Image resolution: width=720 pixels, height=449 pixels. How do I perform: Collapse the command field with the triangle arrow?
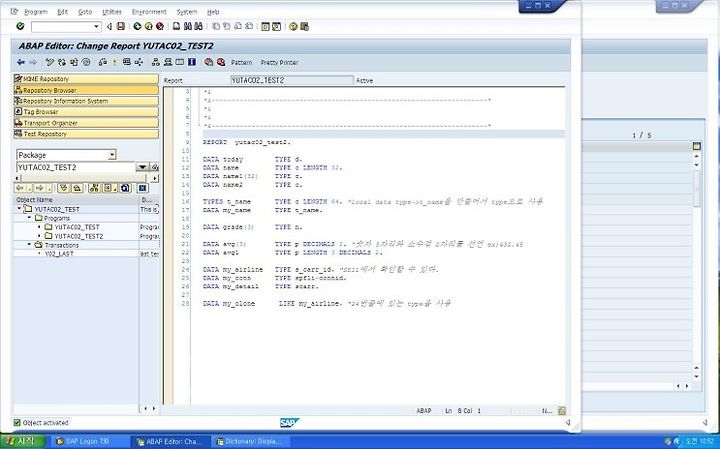(109, 27)
